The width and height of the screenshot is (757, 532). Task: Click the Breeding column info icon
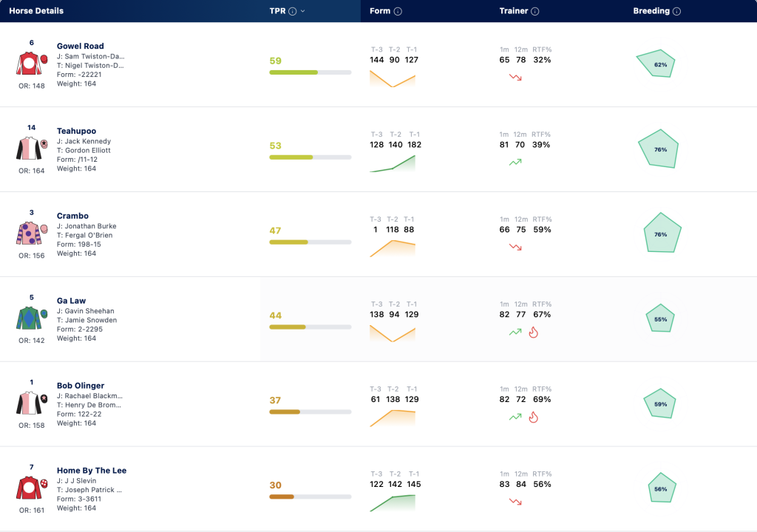pos(677,11)
